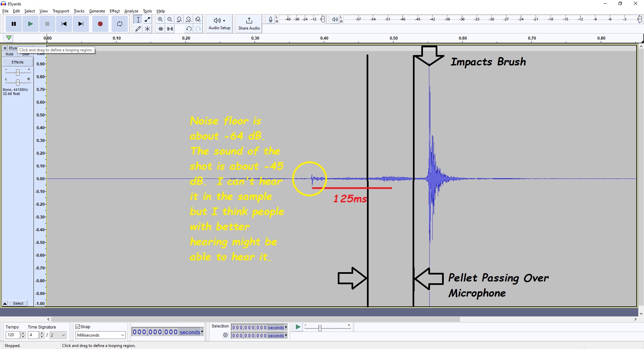The image size is (644, 349).
Task: Click the Selection settings gear icon
Action: [225, 335]
